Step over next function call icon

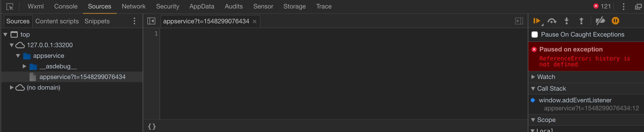552,21
